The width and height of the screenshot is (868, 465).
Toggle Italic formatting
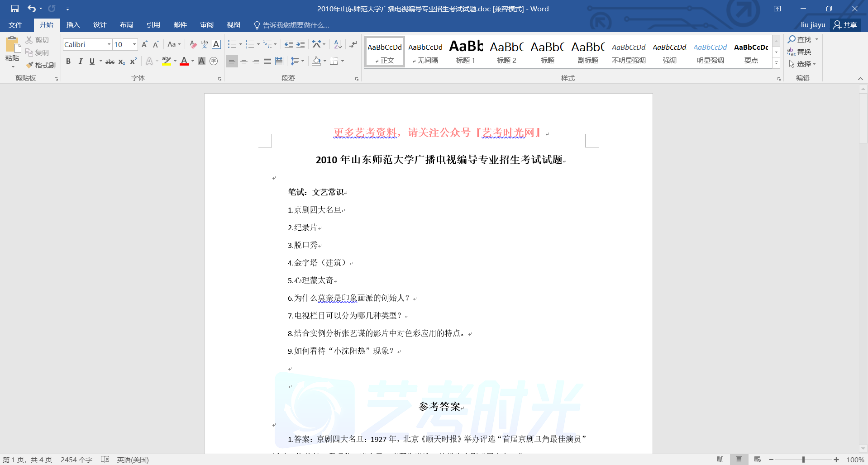pos(80,62)
